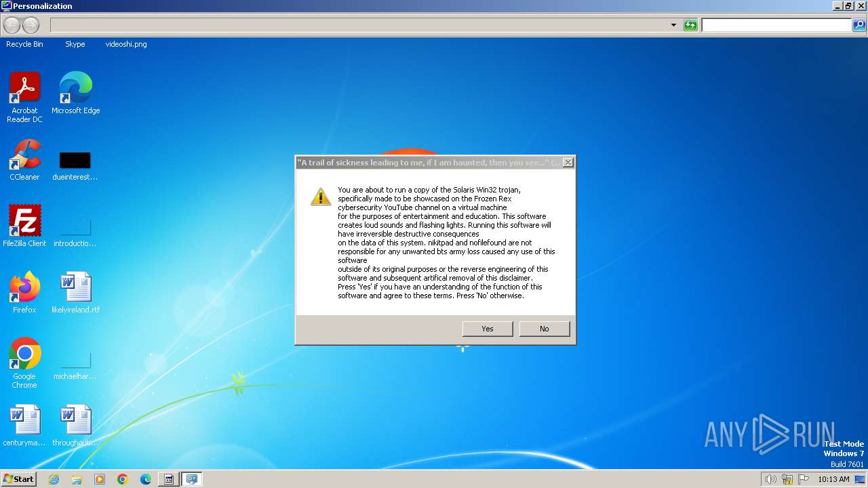Launch FileZilla Client shortcut
Image resolution: width=868 pixels, height=488 pixels.
pyautogui.click(x=24, y=226)
